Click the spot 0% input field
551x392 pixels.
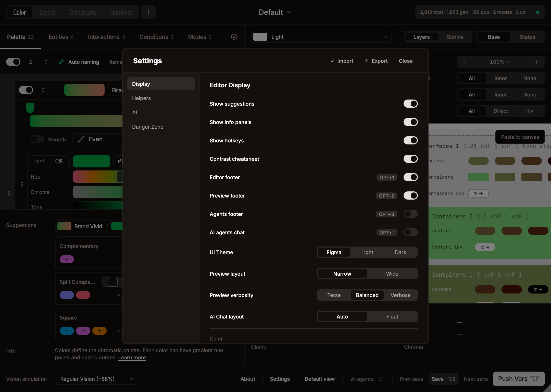(x=50, y=161)
